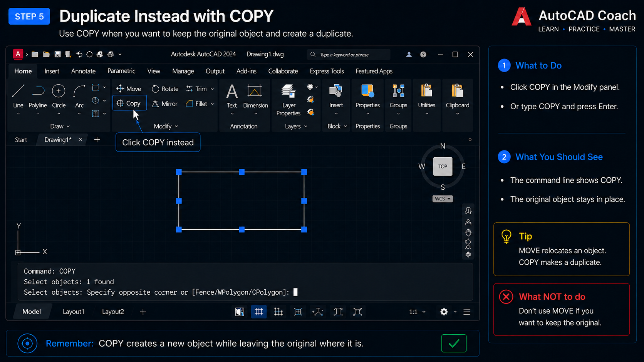Expand the Arc tool dropdown arrow

pyautogui.click(x=79, y=114)
